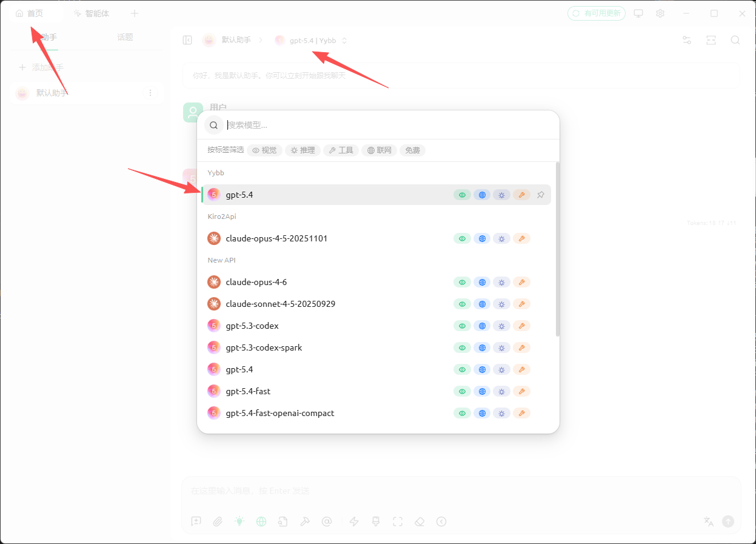Enable web search globe in the input toolbar
Image resolution: width=756 pixels, height=544 pixels.
(x=261, y=521)
